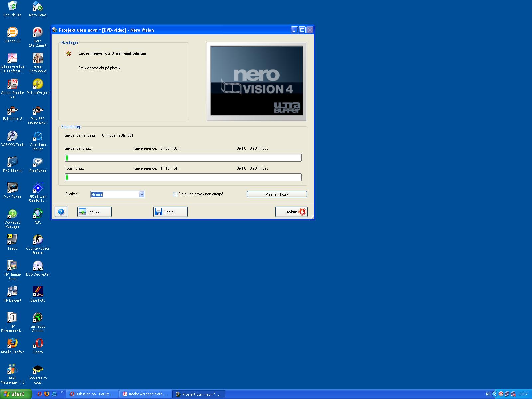
Task: Select the DVD Decrypter desktop icon
Action: [x=38, y=269]
